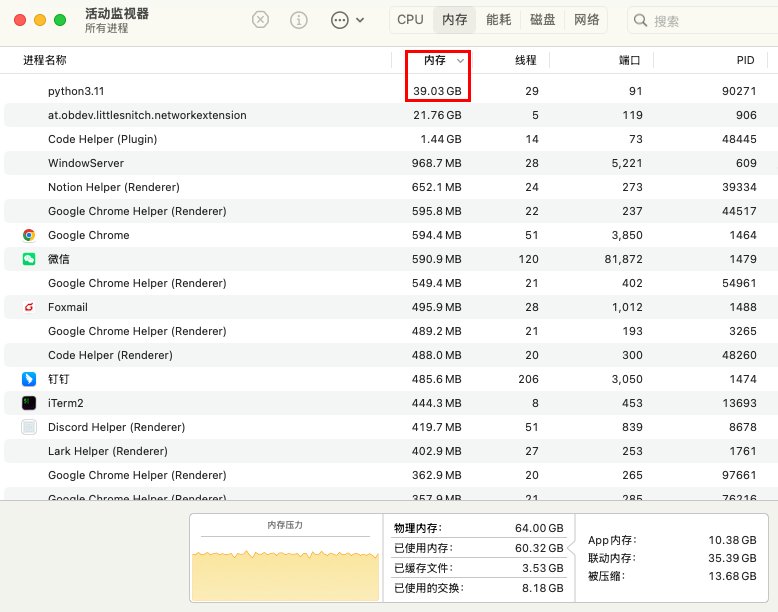Click the process info (i) icon
The height and width of the screenshot is (612, 778).
[298, 20]
